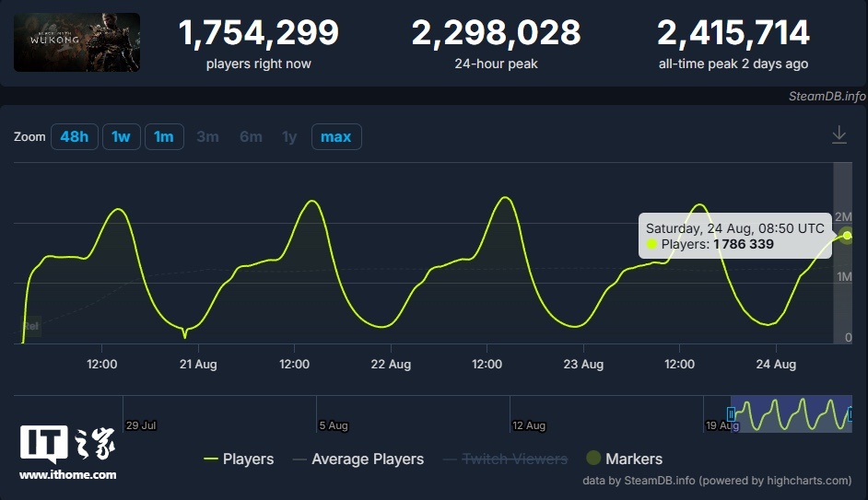Set chart zoom to 1m

click(x=164, y=136)
